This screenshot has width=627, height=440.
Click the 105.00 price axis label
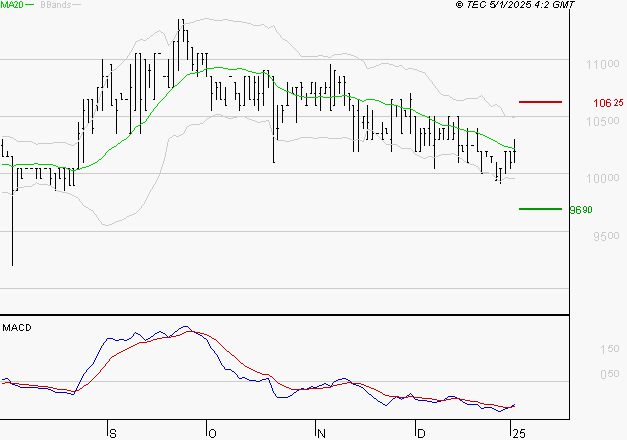point(603,121)
